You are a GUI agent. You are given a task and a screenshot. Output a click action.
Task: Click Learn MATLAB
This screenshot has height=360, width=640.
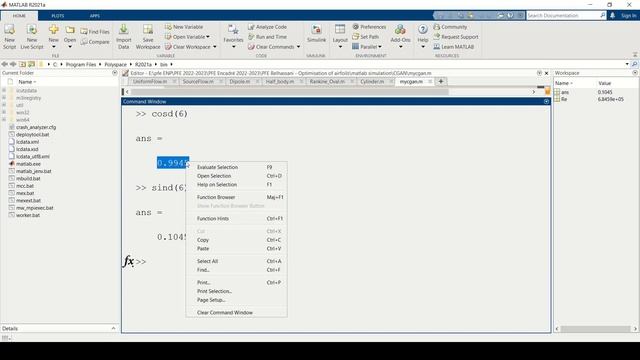click(454, 47)
